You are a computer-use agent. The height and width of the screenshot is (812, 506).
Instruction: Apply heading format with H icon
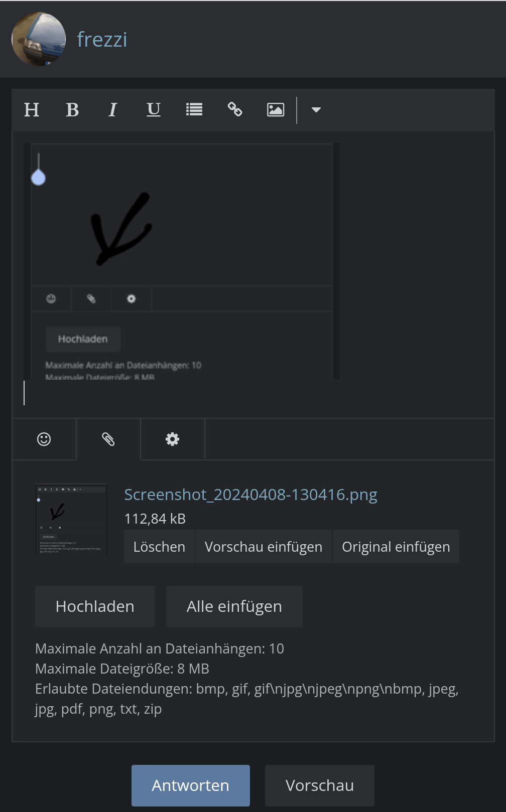tap(32, 110)
